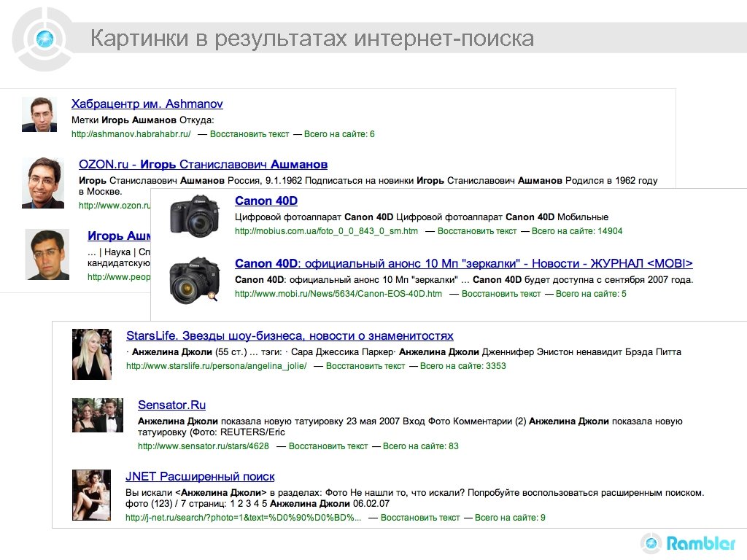The image size is (747, 560).
Task: Open the mobi.ru Canon-EOS-40D URL
Action: pos(338,294)
